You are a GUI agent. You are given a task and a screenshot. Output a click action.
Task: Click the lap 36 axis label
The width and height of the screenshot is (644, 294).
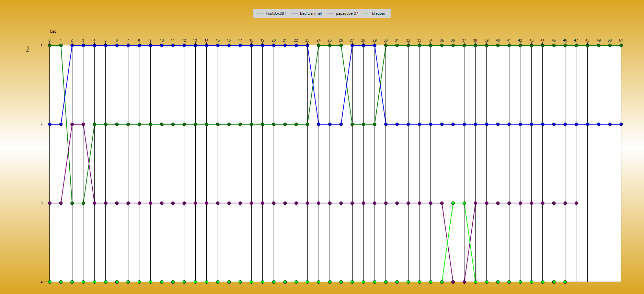pos(453,40)
